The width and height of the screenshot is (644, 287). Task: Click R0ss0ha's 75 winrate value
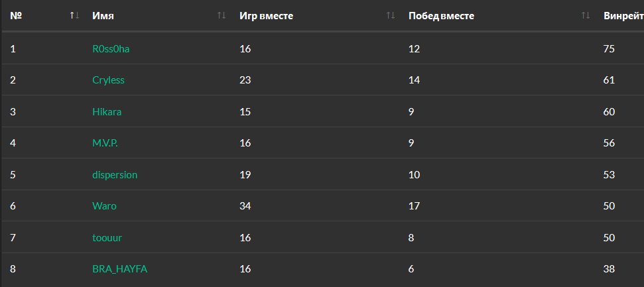pos(609,49)
